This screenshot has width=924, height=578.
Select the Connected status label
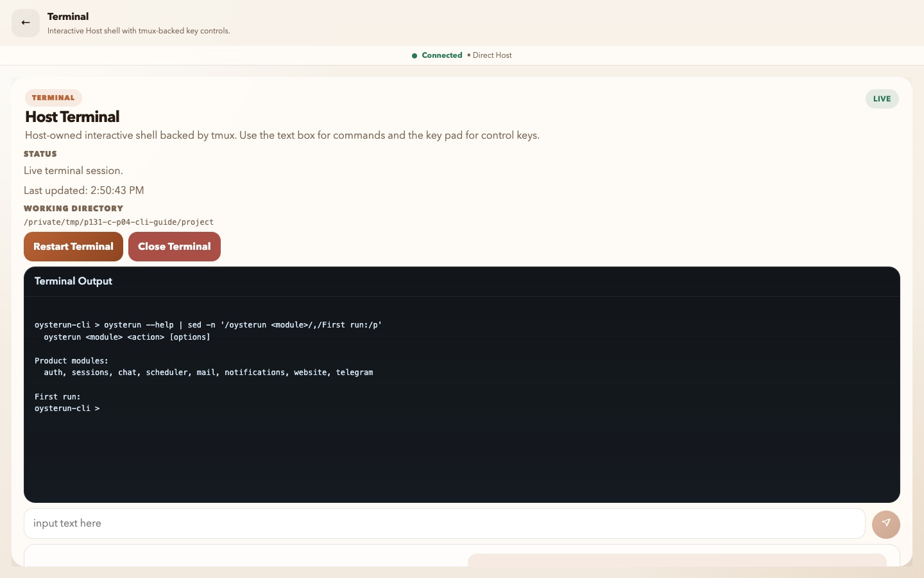tap(442, 55)
